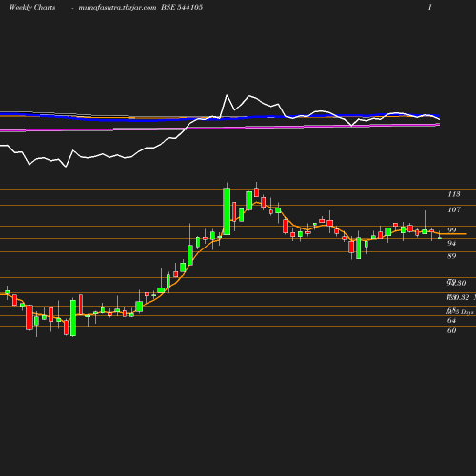Viewport: 476px width, 476px height.
Task: Click the '99' price axis label
Action: pos(451,230)
